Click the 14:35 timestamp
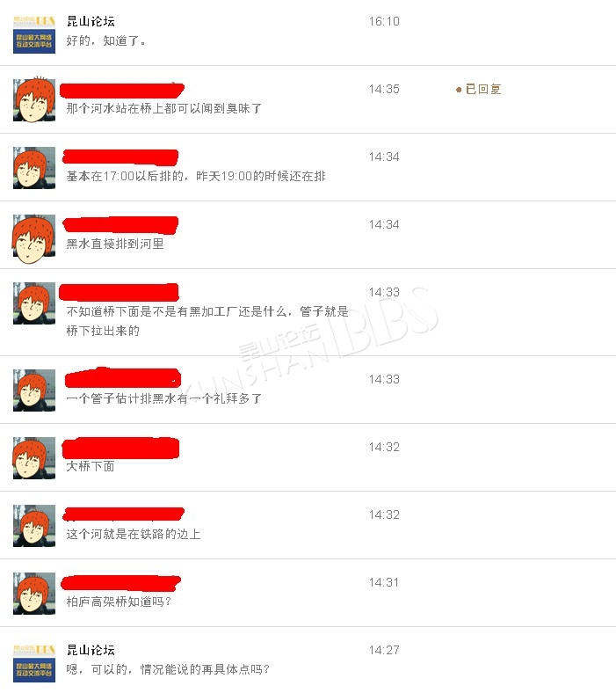 [384, 90]
